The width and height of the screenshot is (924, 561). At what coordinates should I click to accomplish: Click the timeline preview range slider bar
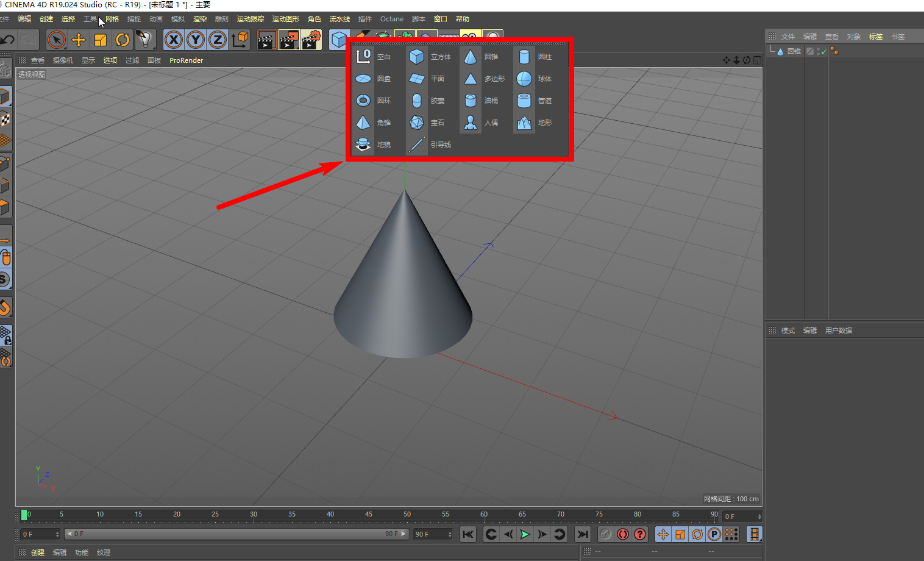coord(236,534)
